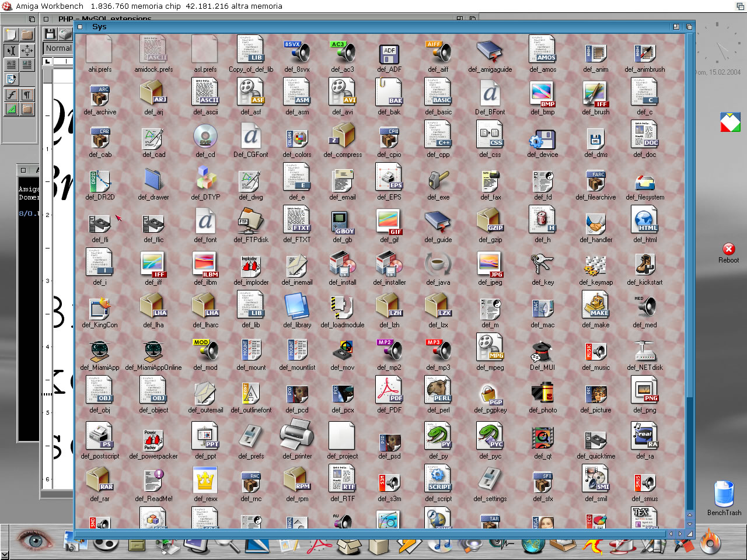Click the save floppy disk toolbar icon

pyautogui.click(x=50, y=34)
